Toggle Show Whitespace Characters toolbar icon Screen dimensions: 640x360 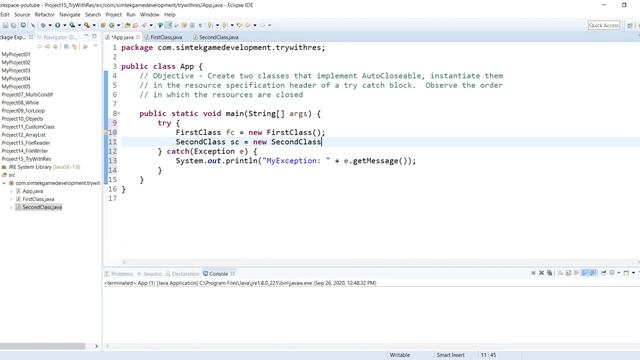pos(200,25)
